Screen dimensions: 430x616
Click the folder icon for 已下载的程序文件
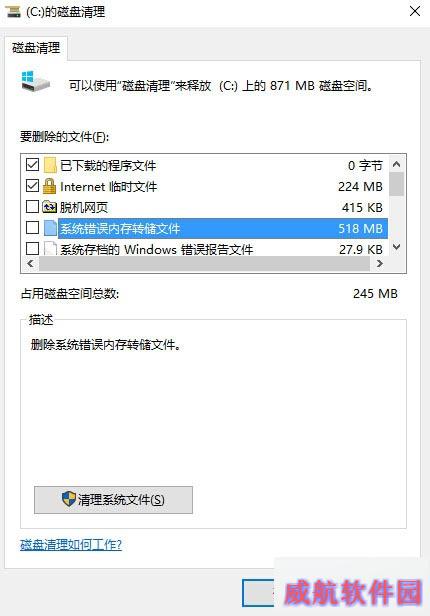pyautogui.click(x=50, y=165)
